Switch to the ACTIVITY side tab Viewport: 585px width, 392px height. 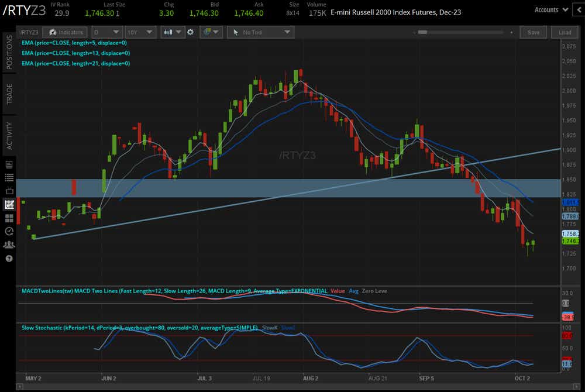tap(9, 136)
